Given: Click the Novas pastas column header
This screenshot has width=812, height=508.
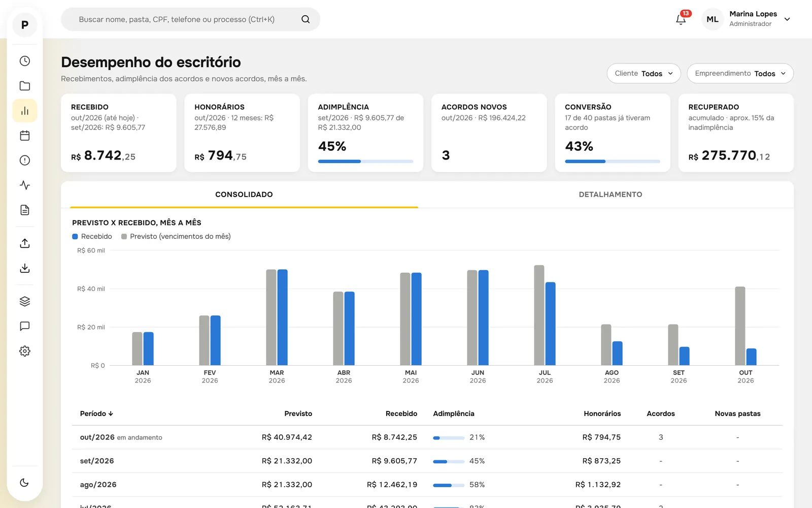Looking at the screenshot, I should [x=737, y=414].
